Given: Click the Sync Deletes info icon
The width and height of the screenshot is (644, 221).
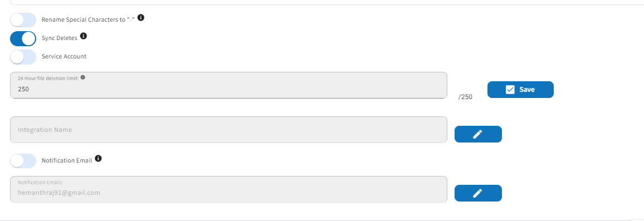Looking at the screenshot, I should (x=84, y=36).
